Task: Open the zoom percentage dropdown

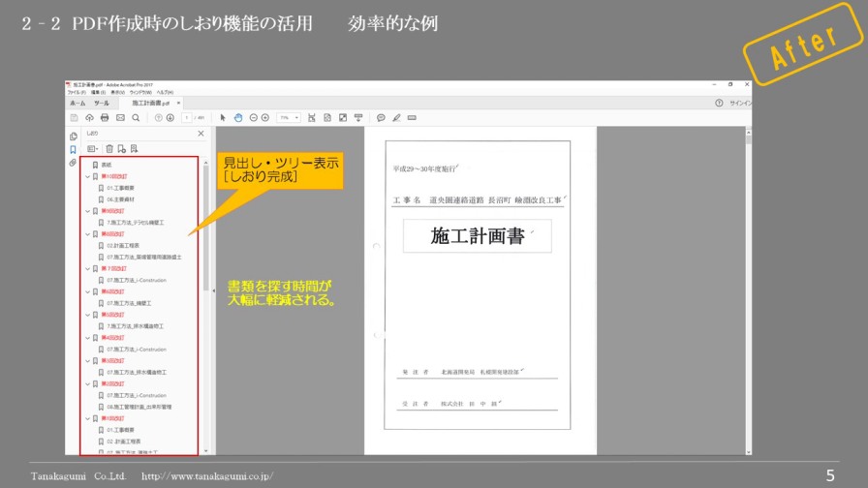Action: (289, 117)
